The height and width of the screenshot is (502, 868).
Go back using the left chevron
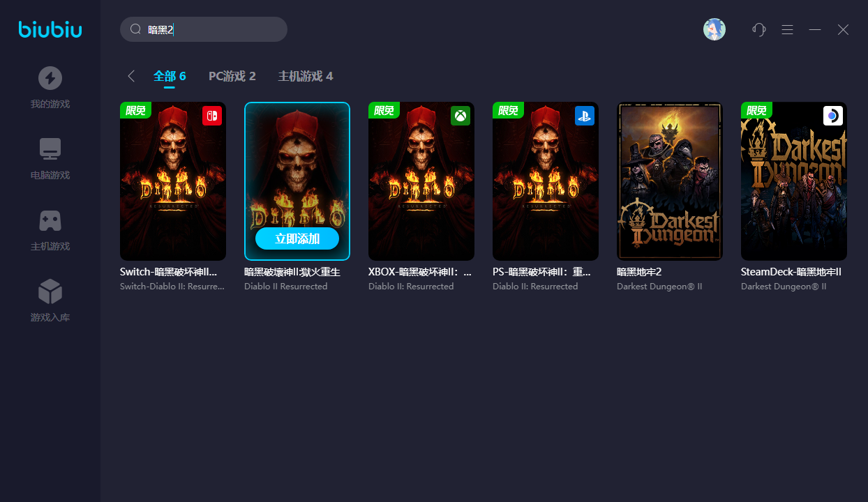[x=131, y=76]
